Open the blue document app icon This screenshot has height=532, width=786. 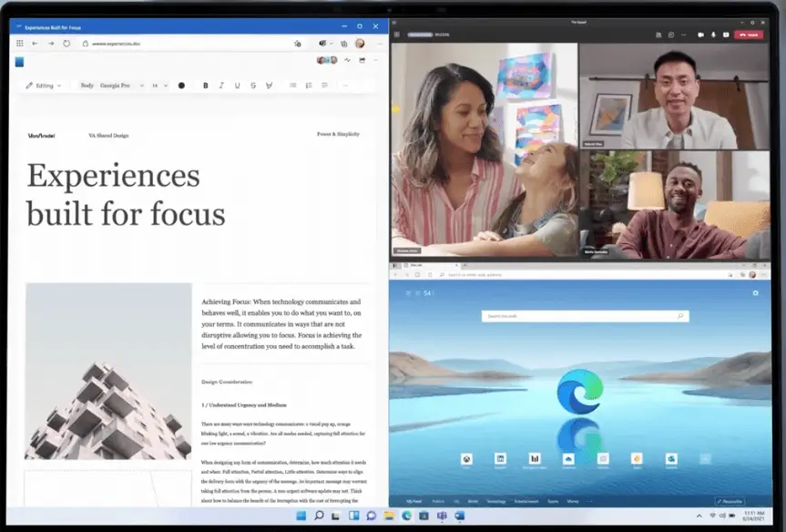point(19,62)
